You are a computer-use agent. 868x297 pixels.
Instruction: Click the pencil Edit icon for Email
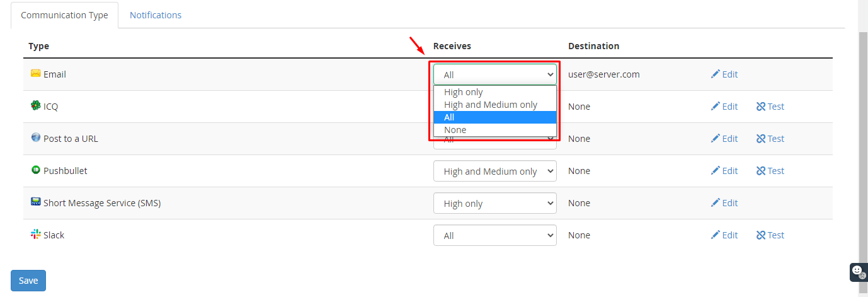(x=715, y=74)
